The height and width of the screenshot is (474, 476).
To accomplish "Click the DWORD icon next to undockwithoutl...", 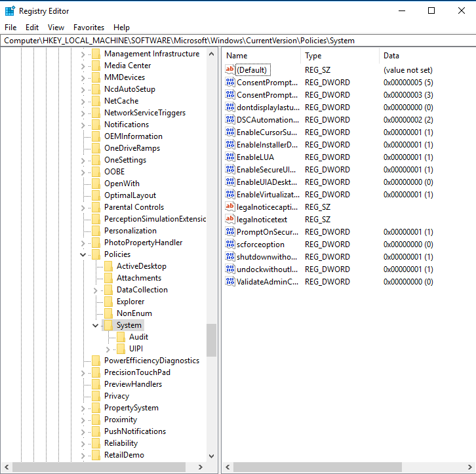I will point(229,269).
